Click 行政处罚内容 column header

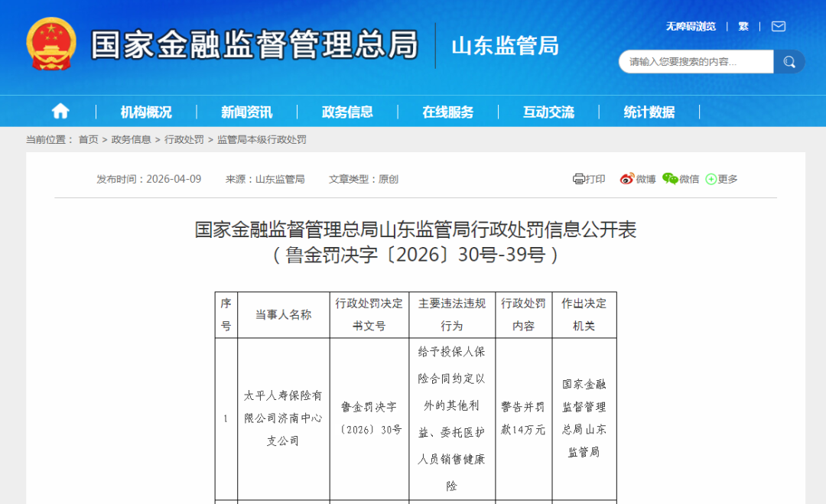[x=524, y=314]
